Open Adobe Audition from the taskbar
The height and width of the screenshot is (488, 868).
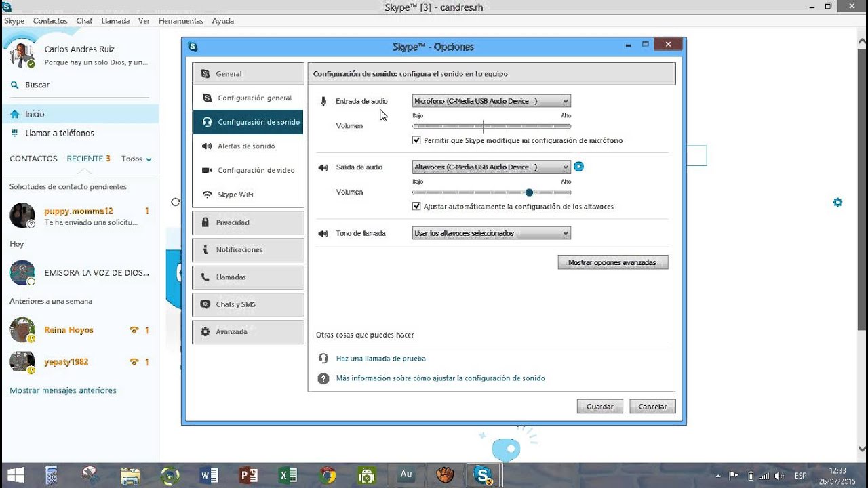[x=406, y=475]
